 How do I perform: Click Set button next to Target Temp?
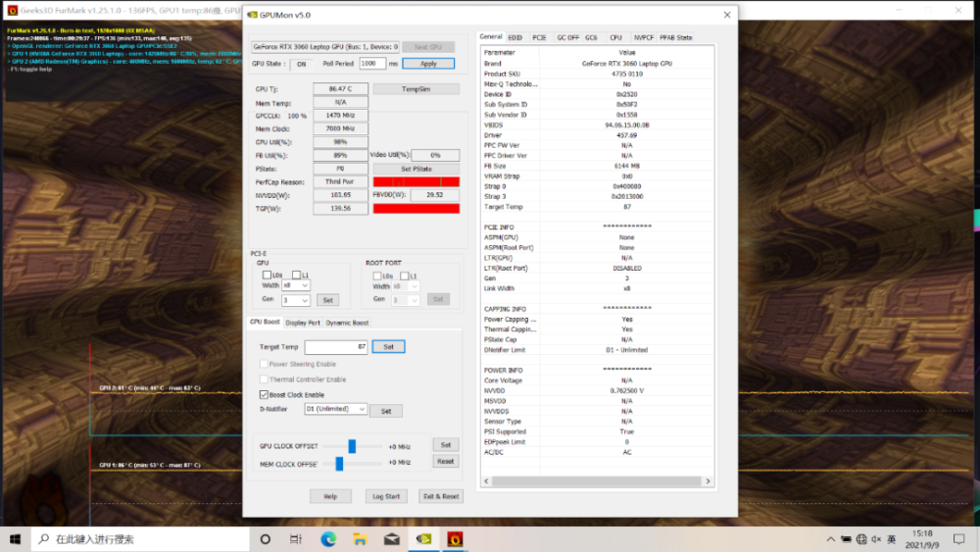pyautogui.click(x=388, y=347)
